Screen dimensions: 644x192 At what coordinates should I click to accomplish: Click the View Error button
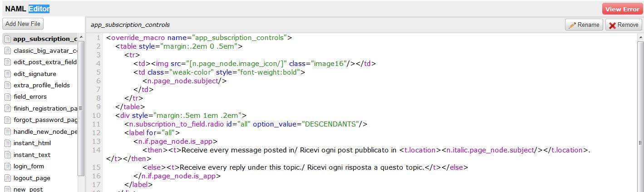click(x=622, y=9)
